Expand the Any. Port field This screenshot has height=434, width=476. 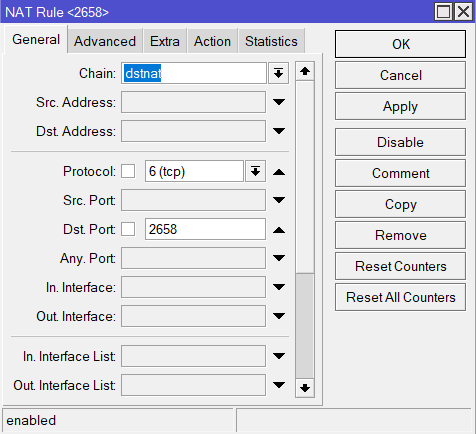pyautogui.click(x=279, y=258)
